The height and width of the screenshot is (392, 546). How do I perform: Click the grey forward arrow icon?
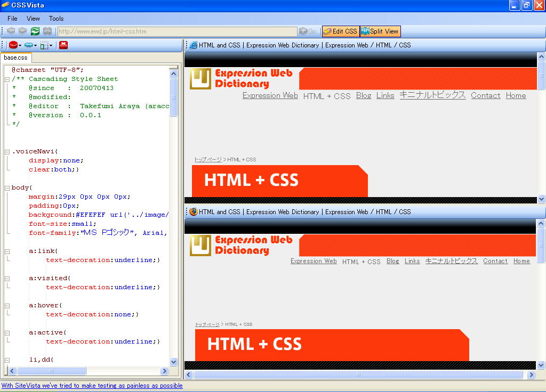(x=23, y=31)
